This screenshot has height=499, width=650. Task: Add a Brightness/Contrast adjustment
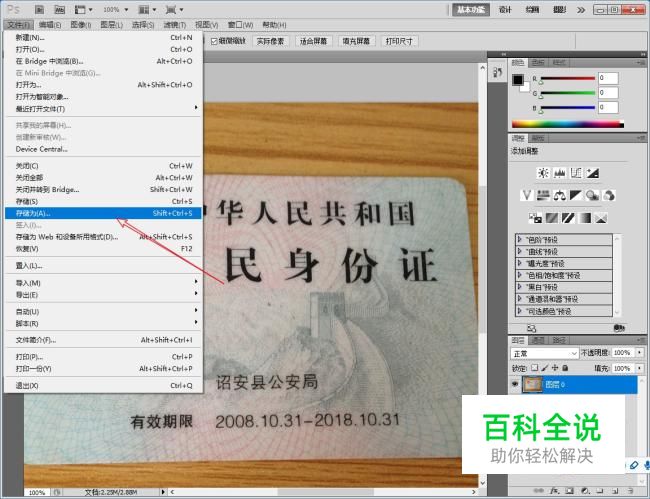pos(543,173)
